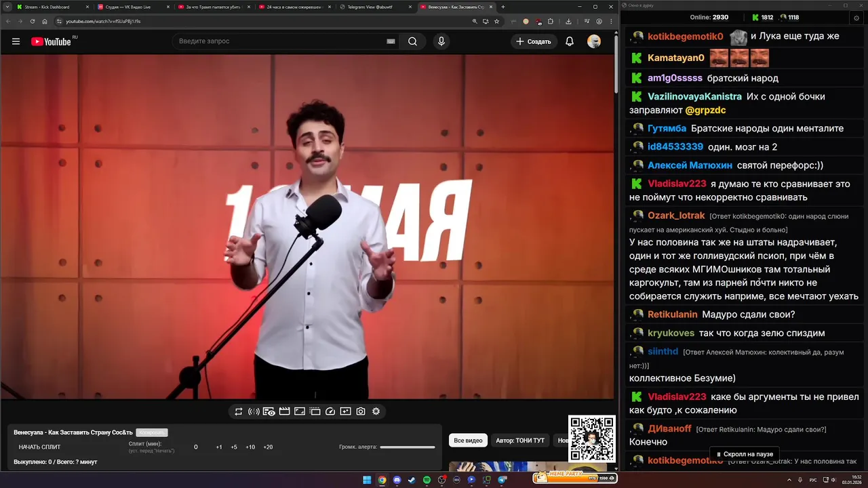Click the @grpzdc mention in chat

click(705, 110)
